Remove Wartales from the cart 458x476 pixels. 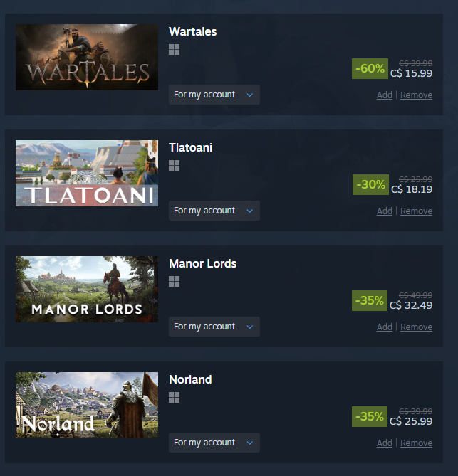point(416,95)
